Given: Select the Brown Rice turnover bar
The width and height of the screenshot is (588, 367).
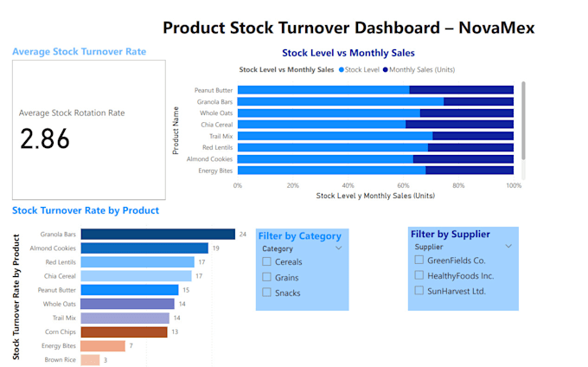Looking at the screenshot, I should click(91, 360).
